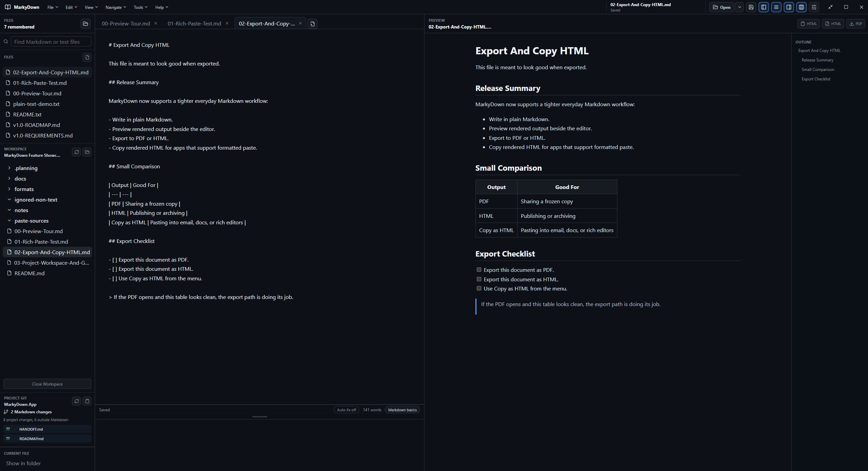The height and width of the screenshot is (471, 868).
Task: Close the 00-Preview-Tour.md tab
Action: coord(156,23)
